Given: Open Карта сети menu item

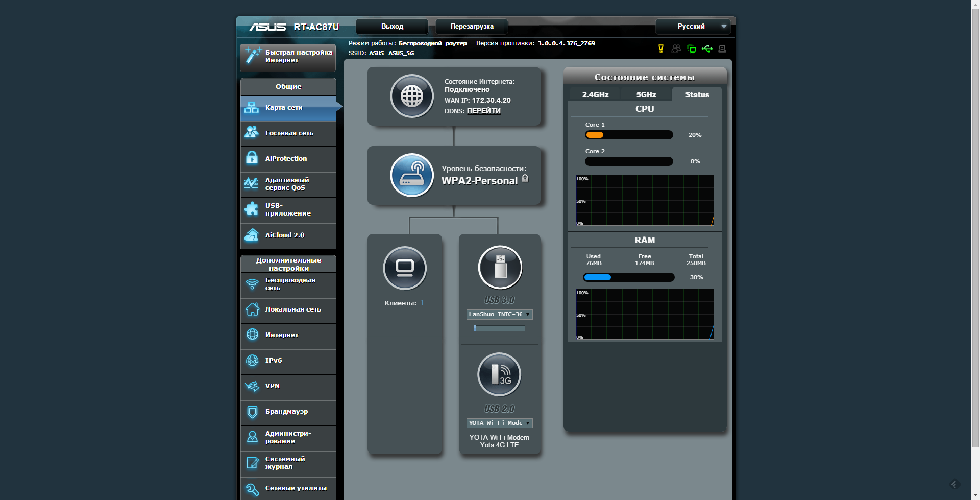Looking at the screenshot, I should [x=288, y=108].
